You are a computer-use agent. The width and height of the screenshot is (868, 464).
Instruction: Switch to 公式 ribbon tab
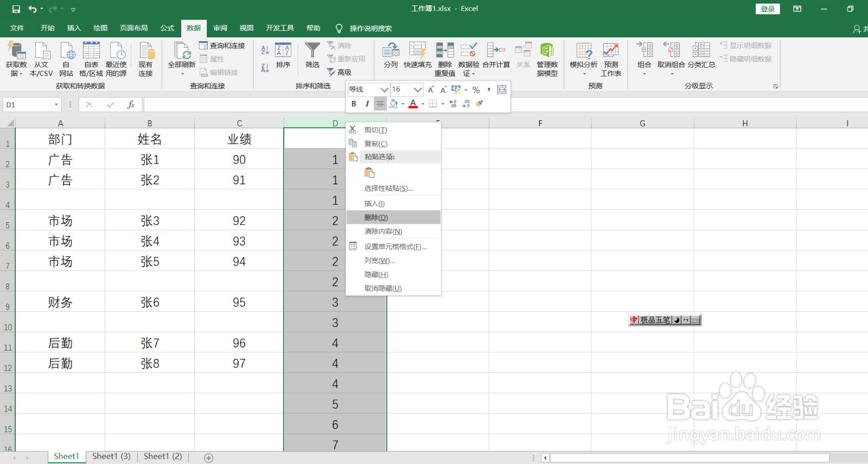click(167, 28)
